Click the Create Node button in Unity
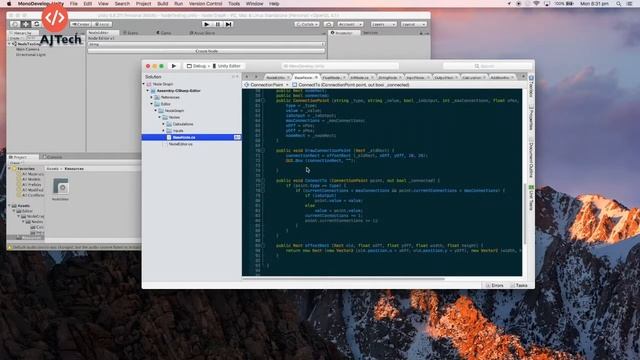This screenshot has width=640, height=360. click(x=207, y=51)
